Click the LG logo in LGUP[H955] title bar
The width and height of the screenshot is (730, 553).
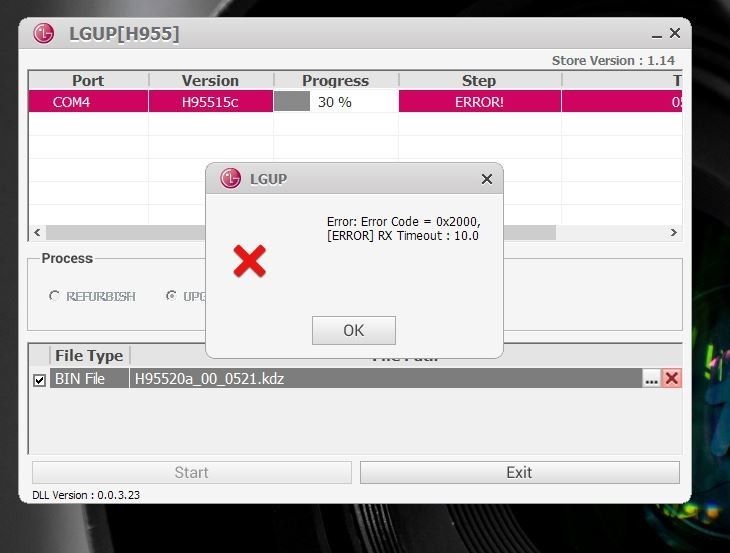(44, 34)
